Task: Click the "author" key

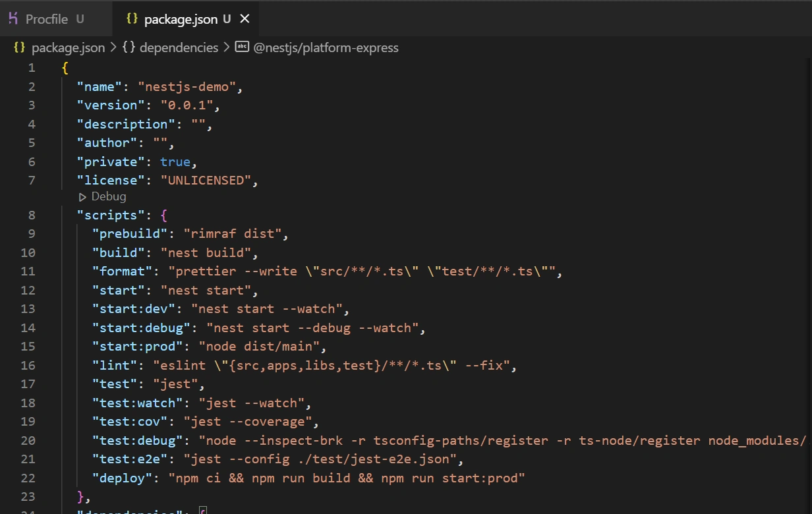Action: (x=107, y=142)
